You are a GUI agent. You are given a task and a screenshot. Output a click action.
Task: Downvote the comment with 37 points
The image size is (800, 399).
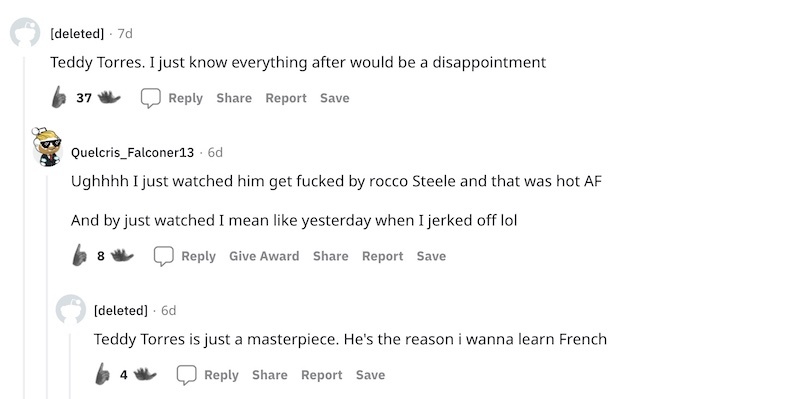pos(109,97)
